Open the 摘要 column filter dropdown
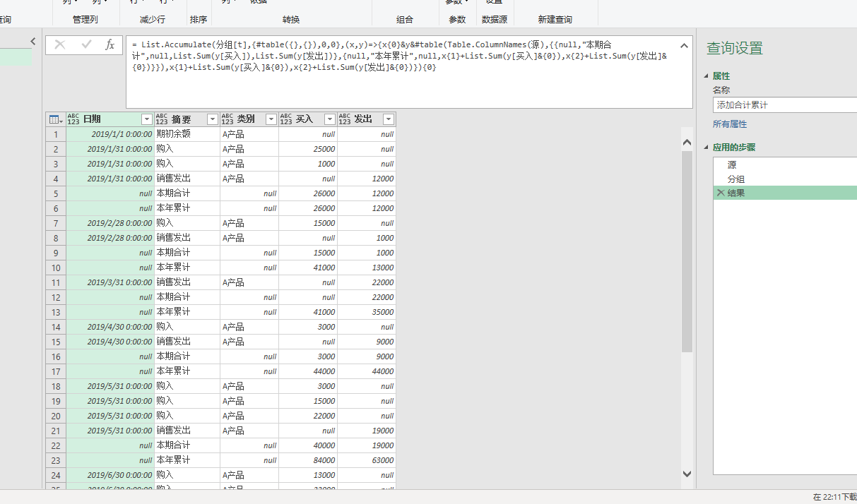 (x=212, y=118)
